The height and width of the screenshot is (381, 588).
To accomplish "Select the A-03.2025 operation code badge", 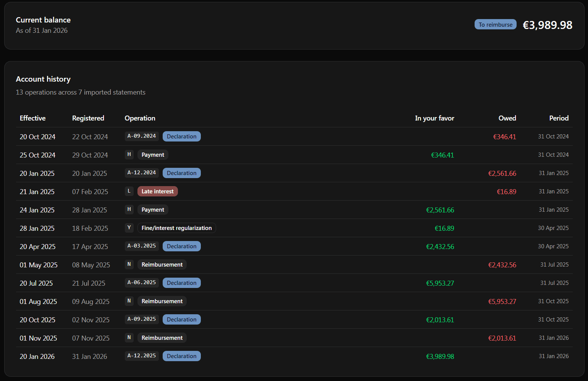I will 142,246.
